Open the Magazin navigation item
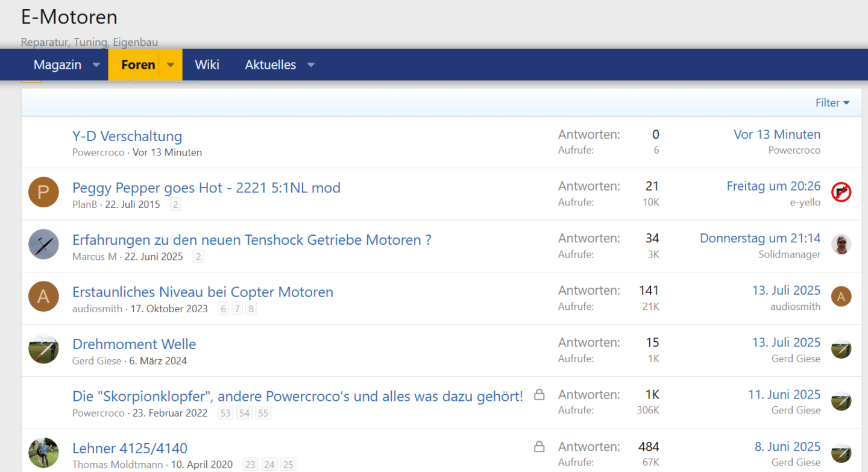Screen dimensions: 868x472 (x=57, y=65)
